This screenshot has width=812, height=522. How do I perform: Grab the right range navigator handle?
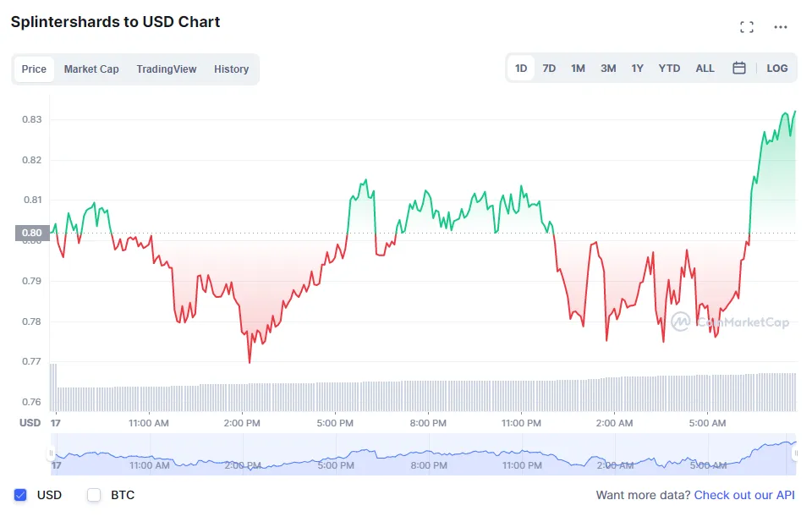click(796, 453)
